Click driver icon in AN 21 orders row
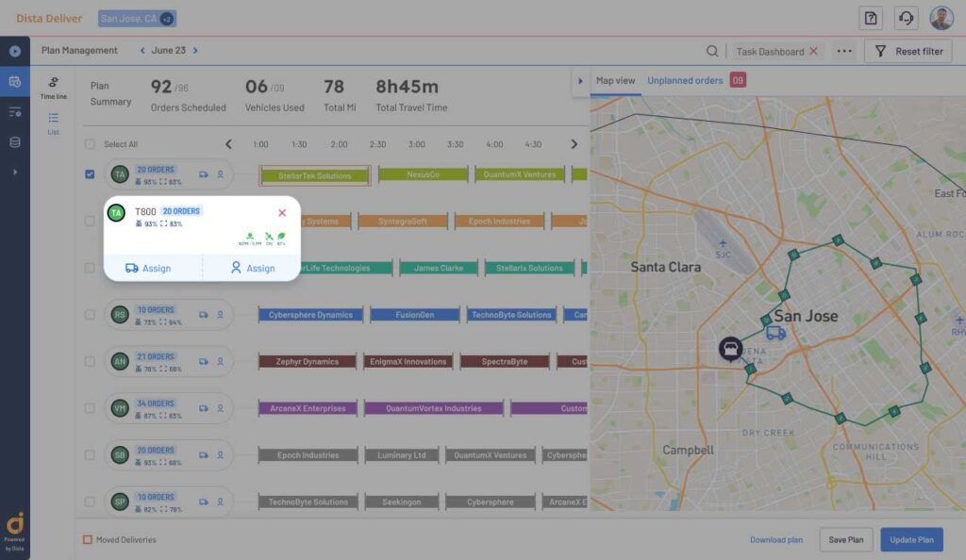 (x=220, y=361)
